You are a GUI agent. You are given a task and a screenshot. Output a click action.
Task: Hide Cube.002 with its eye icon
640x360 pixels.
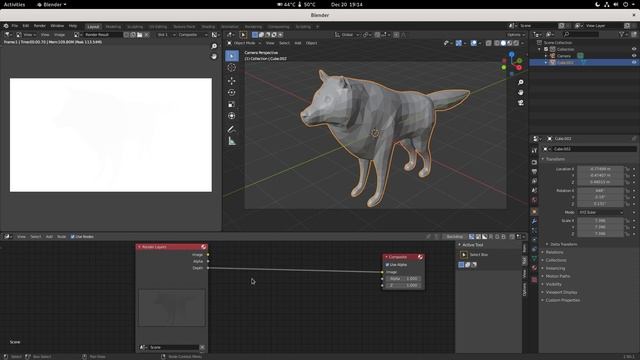(634, 62)
